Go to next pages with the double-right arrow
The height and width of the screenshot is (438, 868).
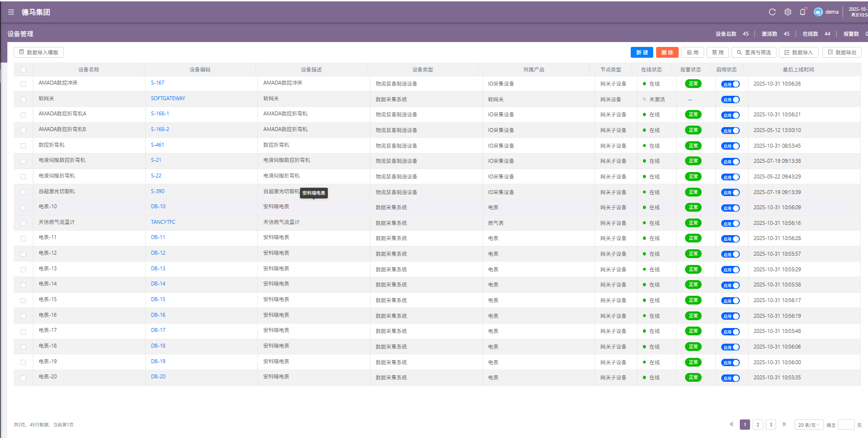pos(784,424)
